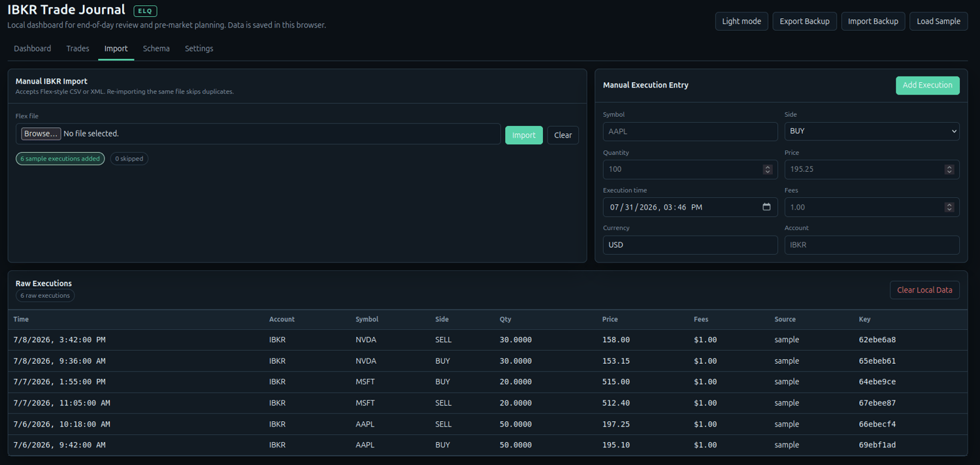Screen dimensions: 980x465
Task: Click the Time column header
Action: [21, 319]
